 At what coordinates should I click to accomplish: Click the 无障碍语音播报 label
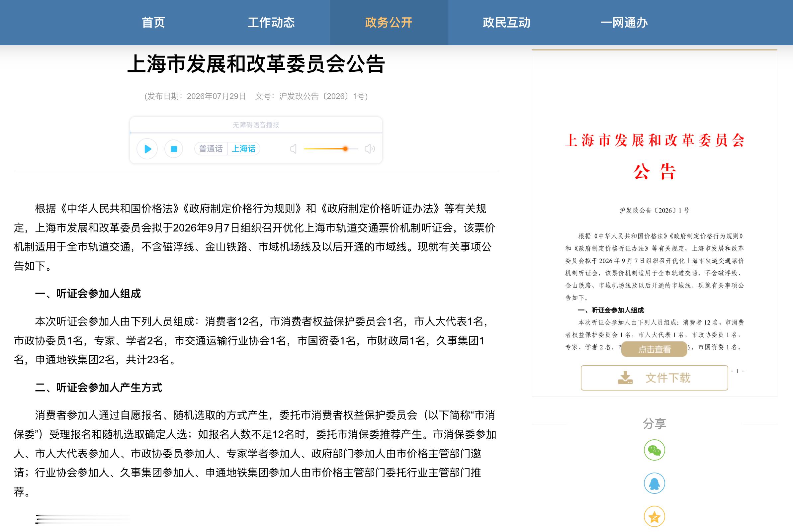[x=256, y=125]
